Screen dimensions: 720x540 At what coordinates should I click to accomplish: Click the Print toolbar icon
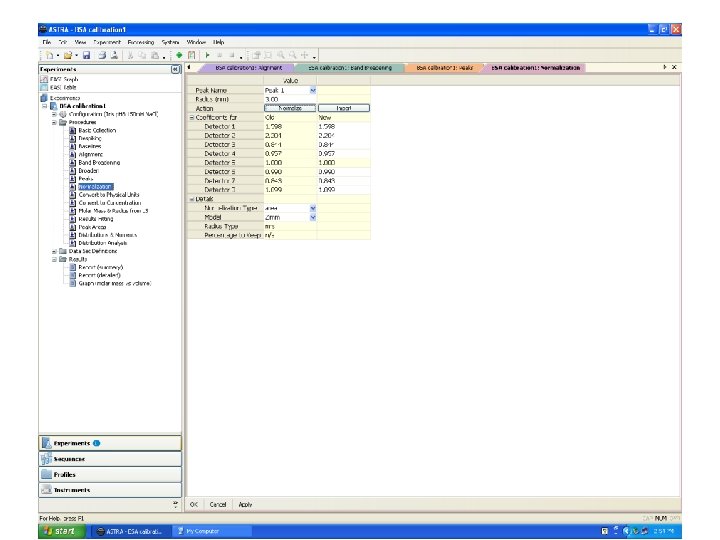click(x=102, y=56)
